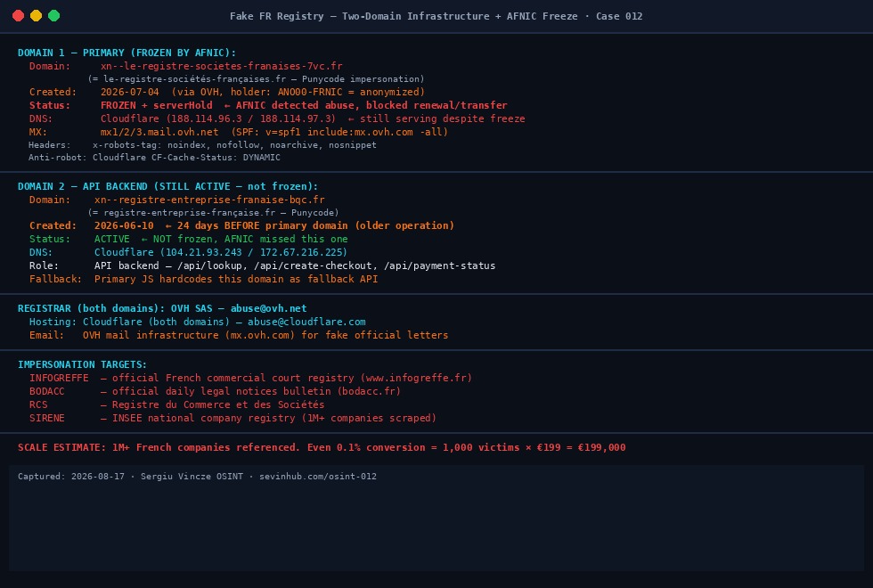The width and height of the screenshot is (873, 588).
Task: Click the BODACC bodacc.fr entry
Action: (x=215, y=391)
